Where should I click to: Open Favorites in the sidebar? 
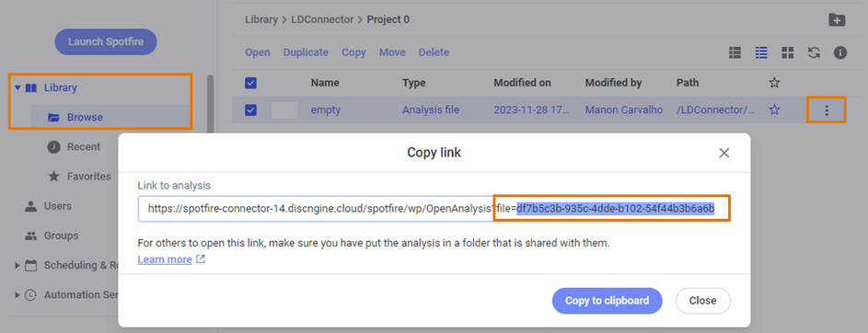pyautogui.click(x=89, y=177)
